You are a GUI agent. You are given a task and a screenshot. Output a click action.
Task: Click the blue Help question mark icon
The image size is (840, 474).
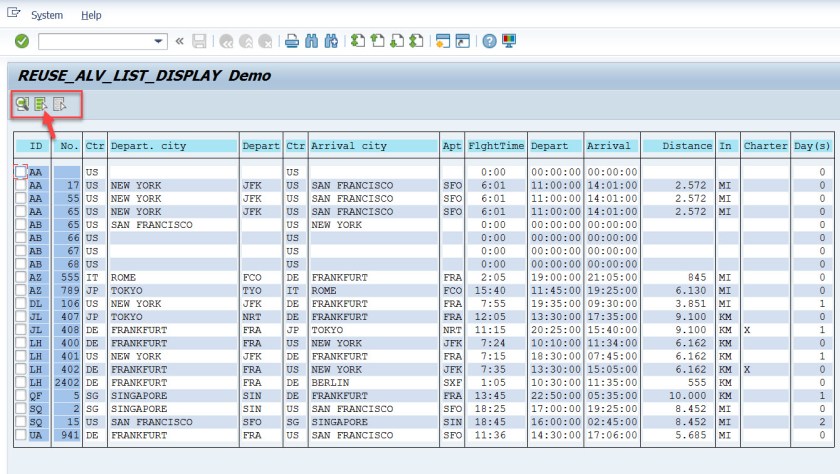click(x=490, y=41)
